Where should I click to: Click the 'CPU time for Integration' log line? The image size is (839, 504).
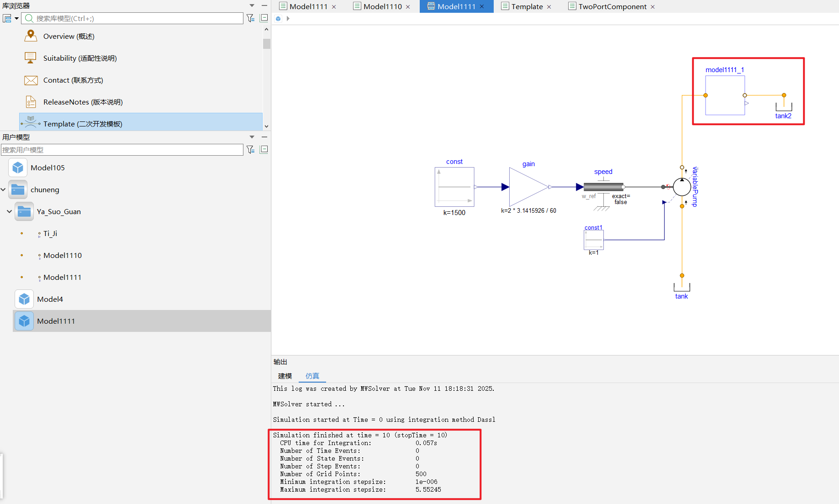[x=359, y=443]
